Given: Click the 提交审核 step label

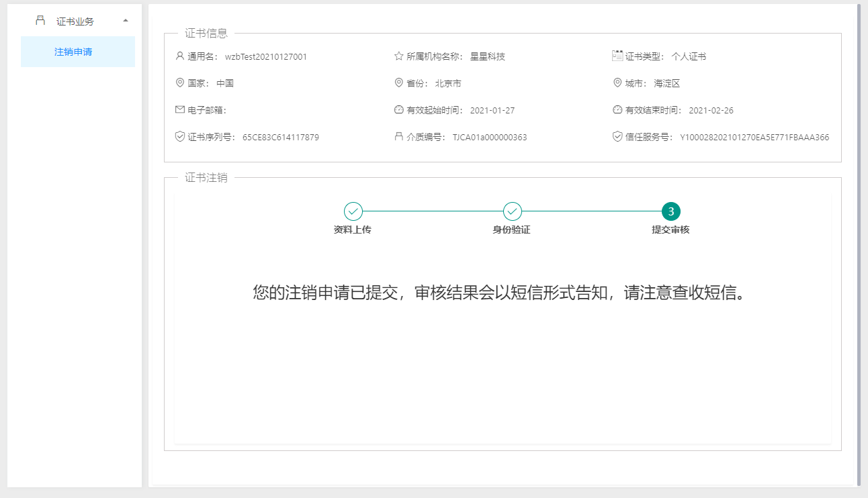Looking at the screenshot, I should click(x=670, y=230).
